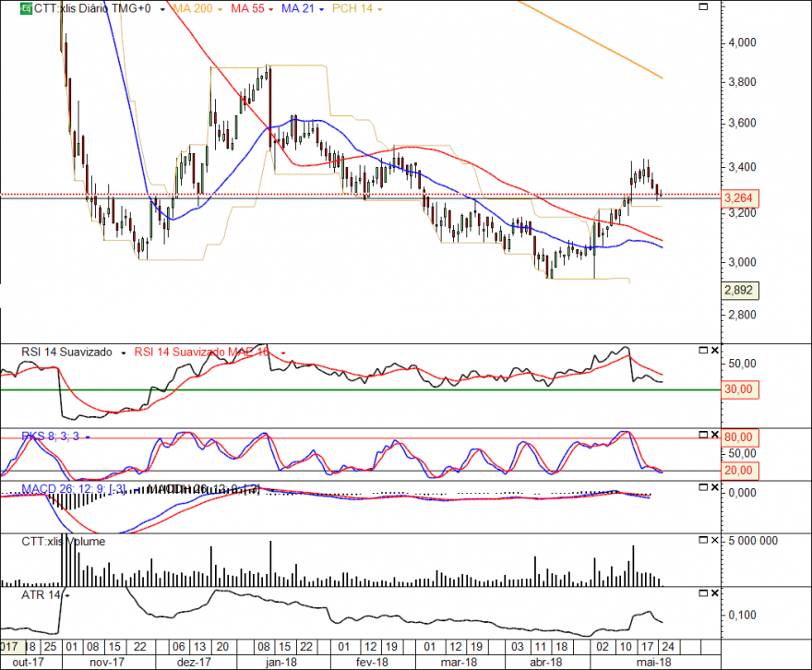Image resolution: width=812 pixels, height=670 pixels.
Task: Click the red 30,00 RSI level tag
Action: (739, 389)
